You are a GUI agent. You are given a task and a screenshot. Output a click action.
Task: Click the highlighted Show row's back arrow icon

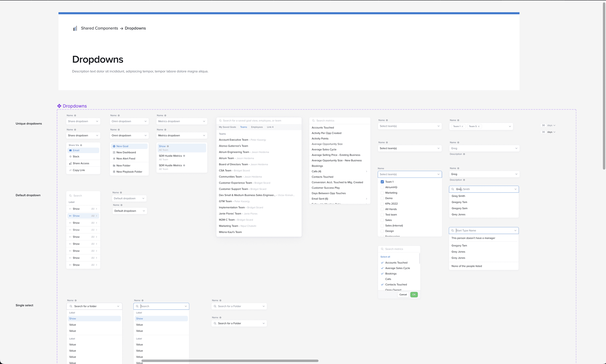[x=71, y=216]
